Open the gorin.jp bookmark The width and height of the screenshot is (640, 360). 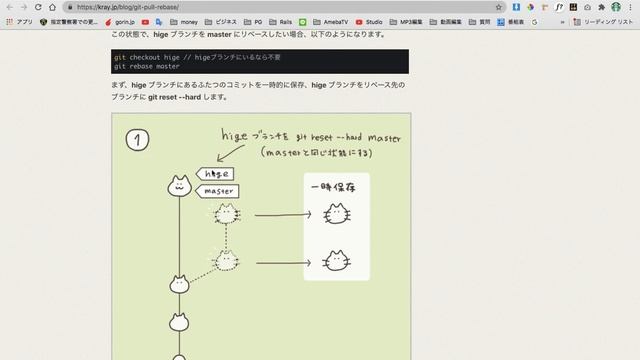[x=120, y=22]
